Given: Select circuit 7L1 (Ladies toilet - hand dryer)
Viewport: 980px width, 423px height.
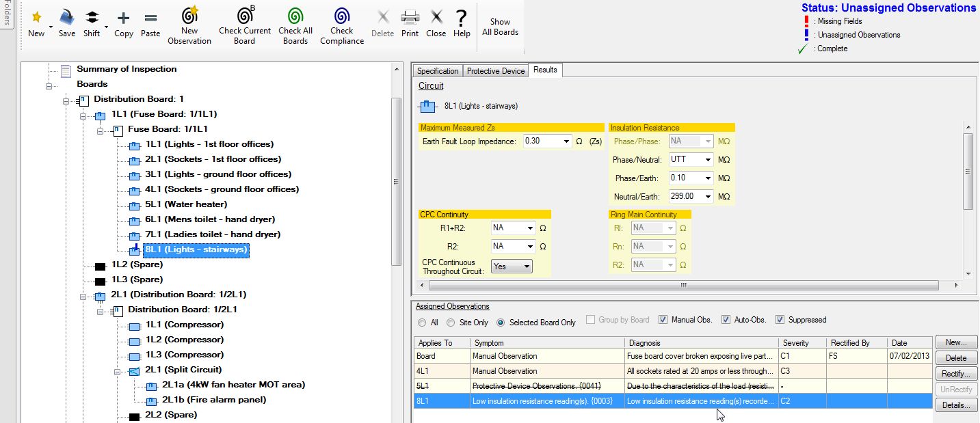Looking at the screenshot, I should coord(213,234).
